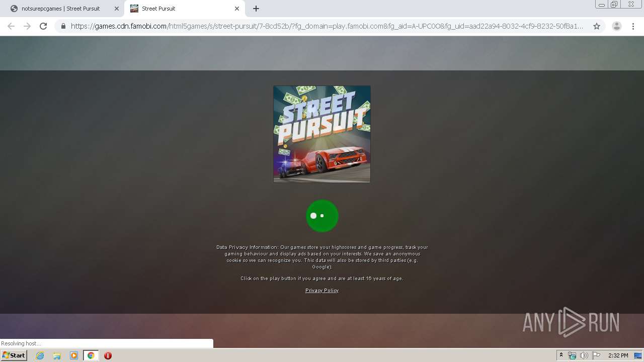The height and width of the screenshot is (362, 644).
Task: Click the 'at least 16 years of age' line
Action: 322,279
